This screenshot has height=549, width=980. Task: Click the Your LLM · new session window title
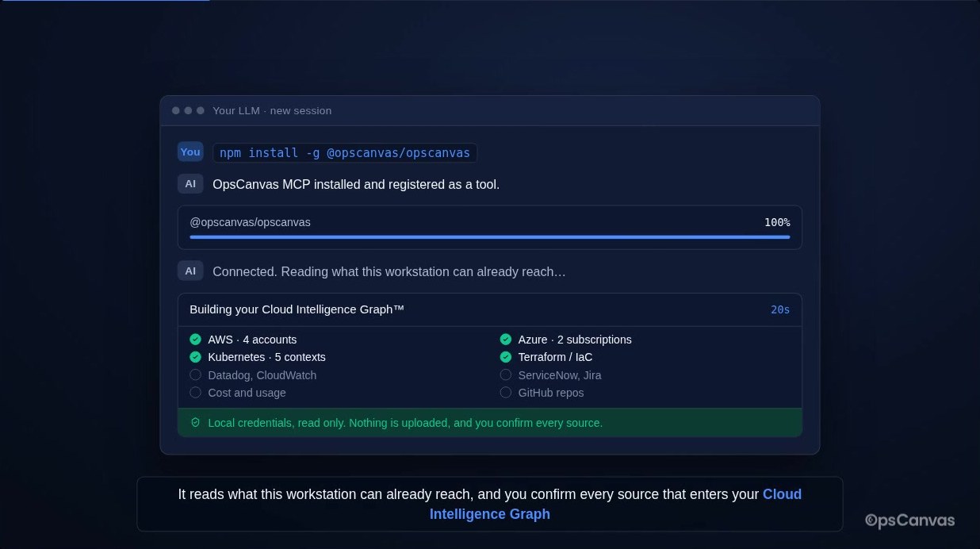(x=272, y=111)
